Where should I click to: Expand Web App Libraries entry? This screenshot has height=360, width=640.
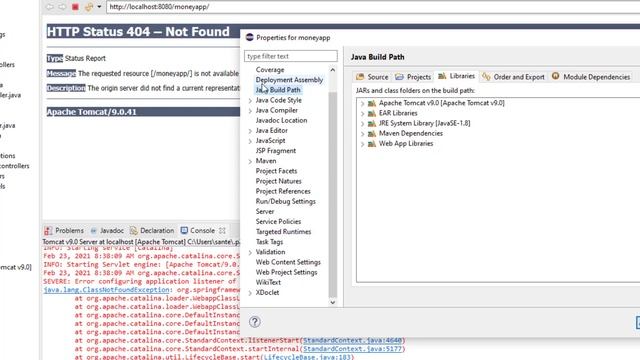[x=362, y=144]
